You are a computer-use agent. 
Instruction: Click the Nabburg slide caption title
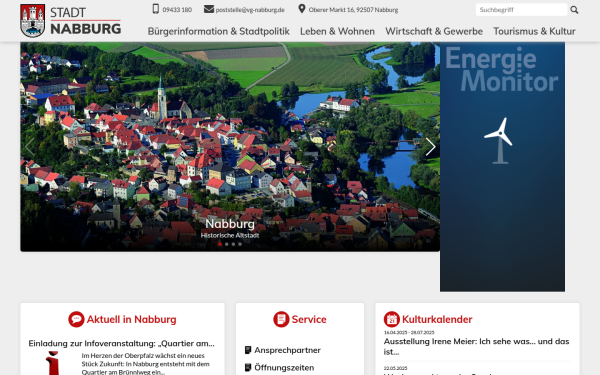[230, 223]
